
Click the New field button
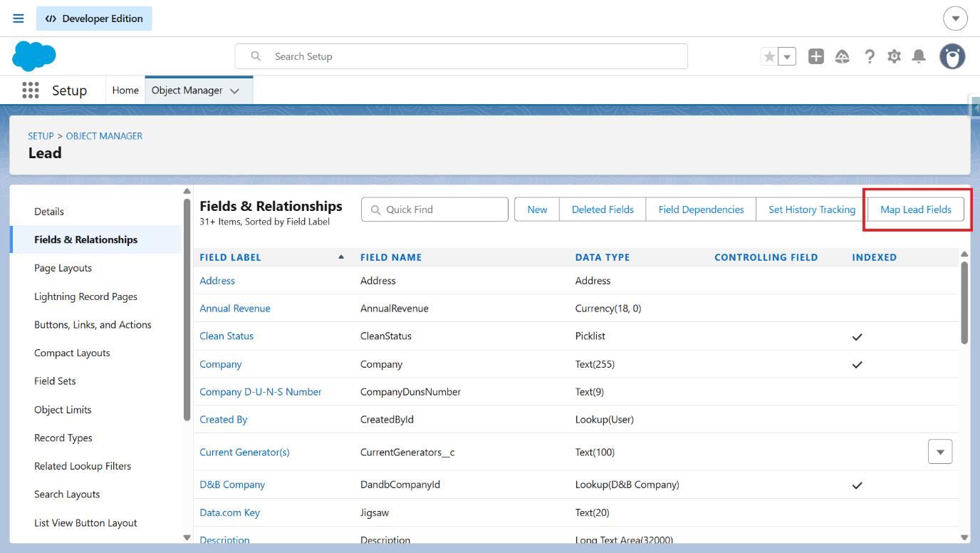pos(537,210)
